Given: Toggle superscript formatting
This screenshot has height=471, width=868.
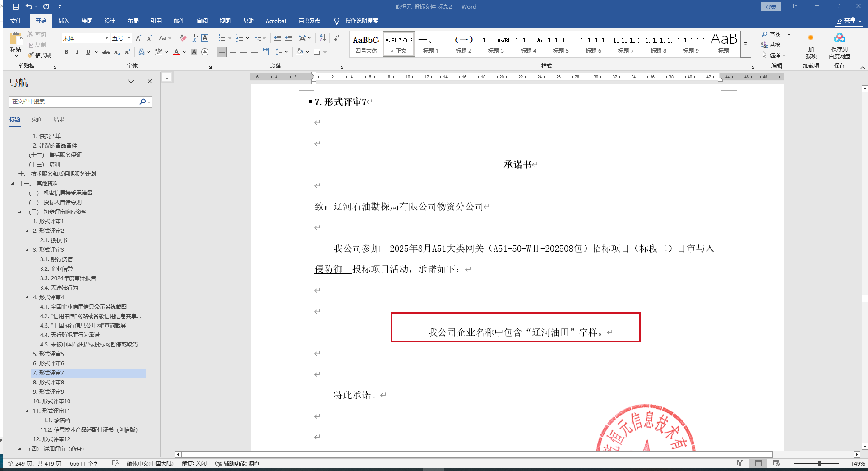Looking at the screenshot, I should click(128, 52).
